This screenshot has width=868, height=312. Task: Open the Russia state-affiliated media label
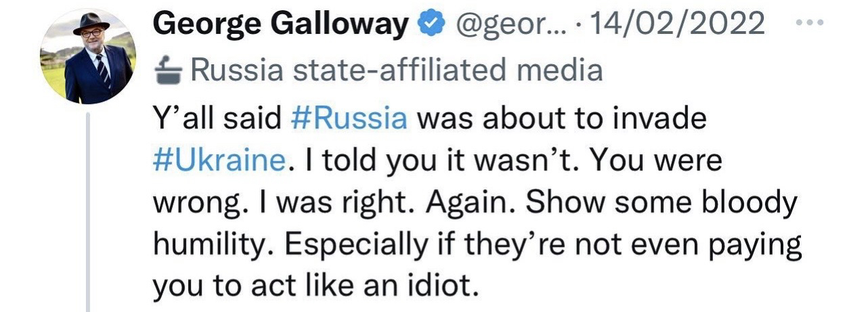tap(396, 70)
